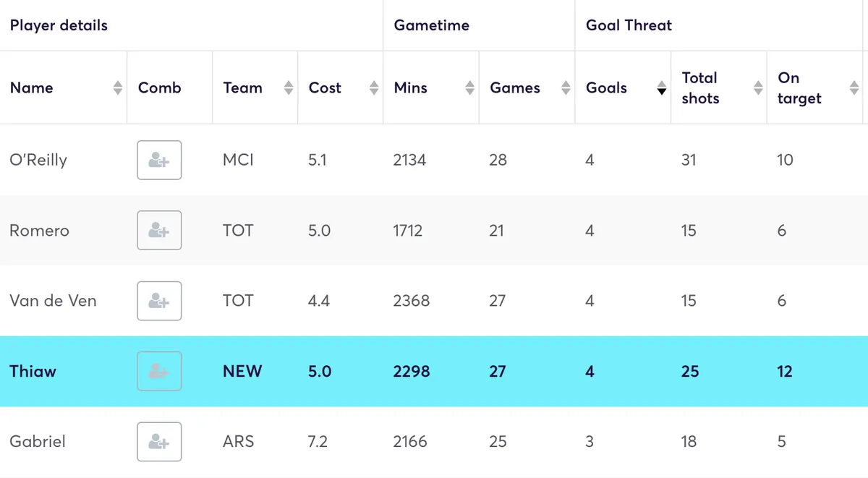Open Thiaw's player name

pos(32,371)
